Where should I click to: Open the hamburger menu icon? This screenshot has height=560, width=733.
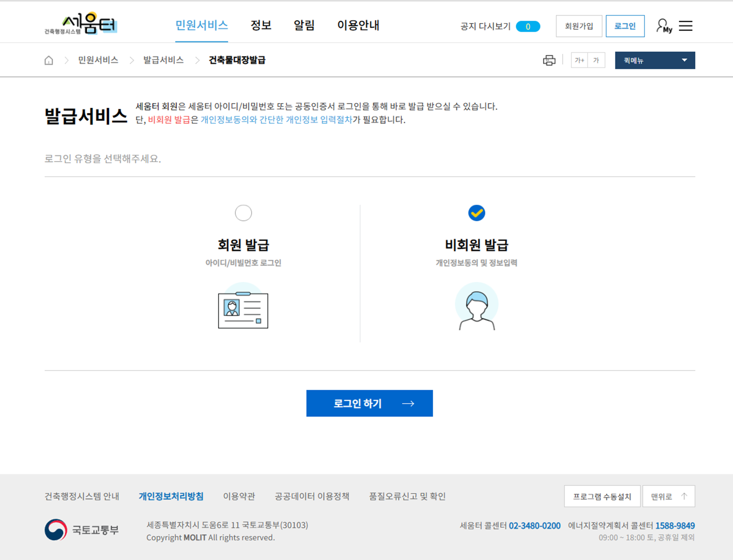tap(685, 26)
